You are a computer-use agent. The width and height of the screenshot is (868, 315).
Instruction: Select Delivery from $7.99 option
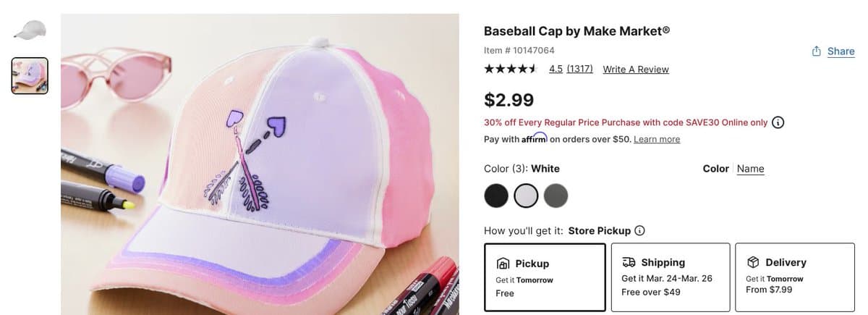(x=794, y=277)
